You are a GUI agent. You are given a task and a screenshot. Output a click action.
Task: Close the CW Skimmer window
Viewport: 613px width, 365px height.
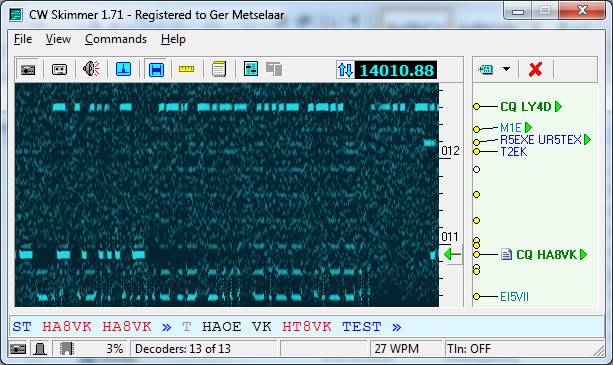point(582,11)
